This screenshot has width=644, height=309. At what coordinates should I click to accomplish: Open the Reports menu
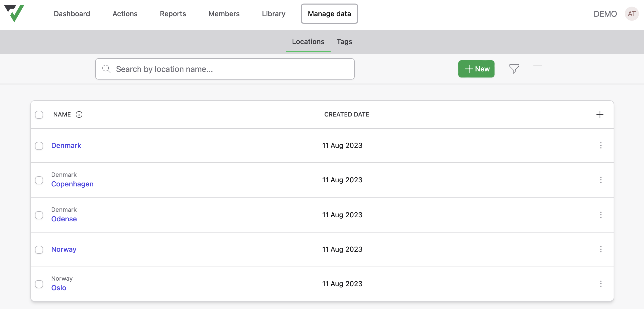(x=173, y=14)
